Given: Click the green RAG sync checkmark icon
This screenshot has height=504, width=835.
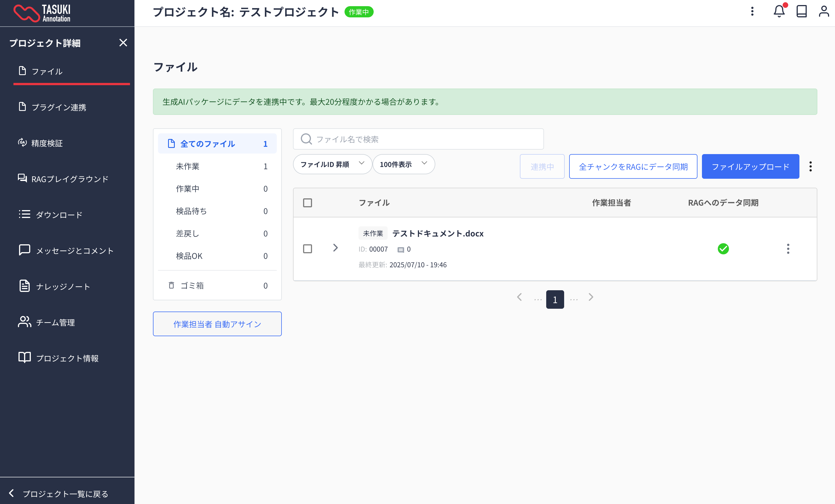Looking at the screenshot, I should tap(723, 249).
